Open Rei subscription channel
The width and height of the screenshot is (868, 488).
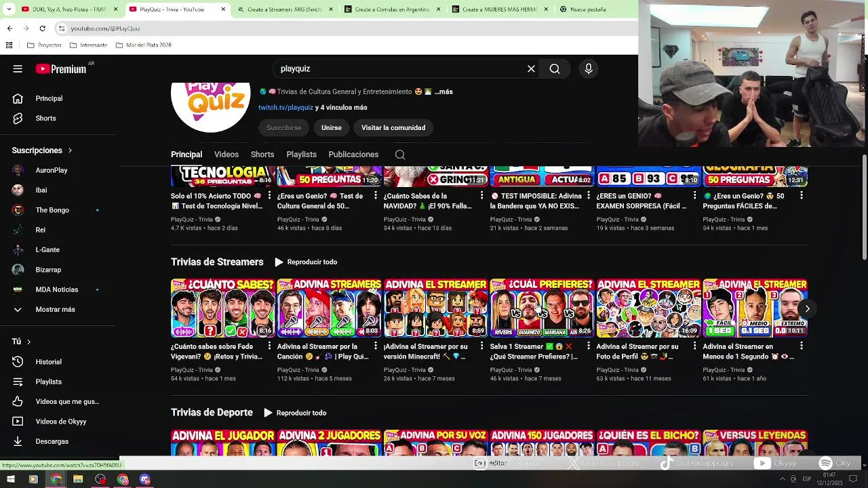41,230
